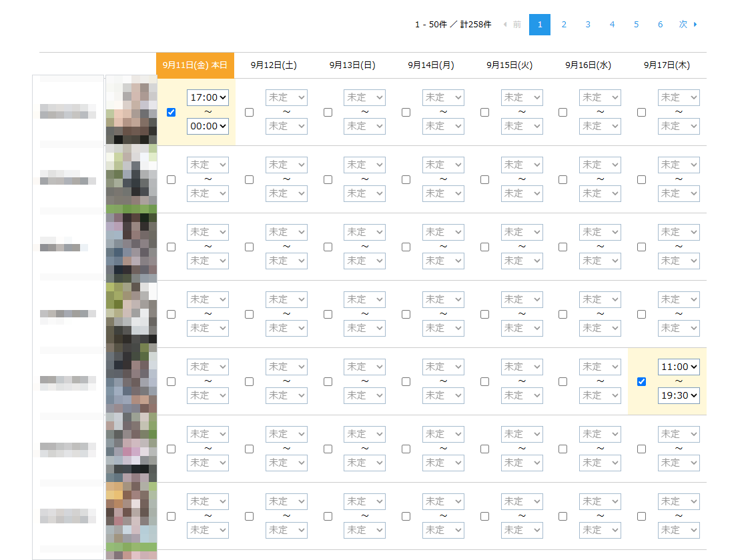Open 9月12日(土) start time dropdown in third staff row
Image resolution: width=752 pixels, height=560 pixels.
click(286, 233)
